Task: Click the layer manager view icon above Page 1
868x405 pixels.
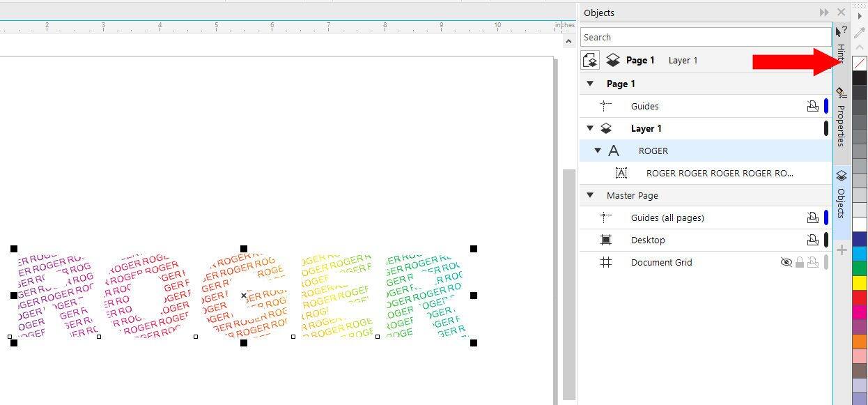Action: tap(590, 60)
